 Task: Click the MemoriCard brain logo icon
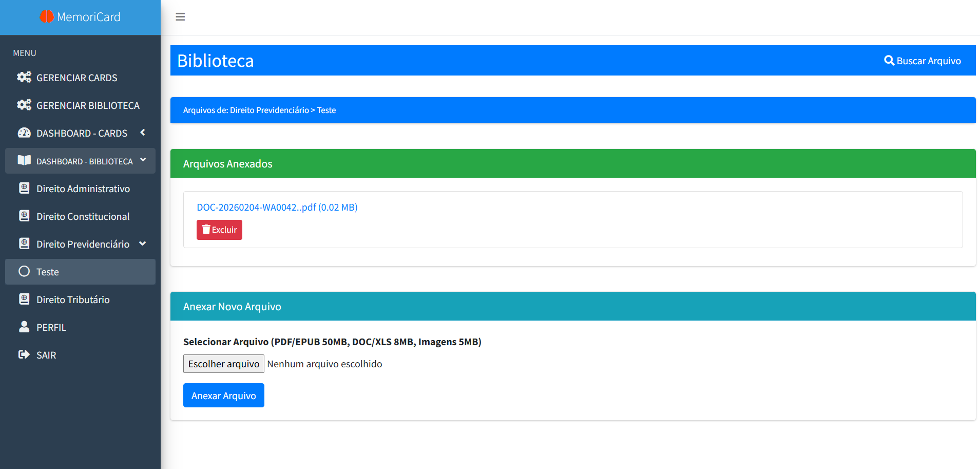(x=47, y=17)
